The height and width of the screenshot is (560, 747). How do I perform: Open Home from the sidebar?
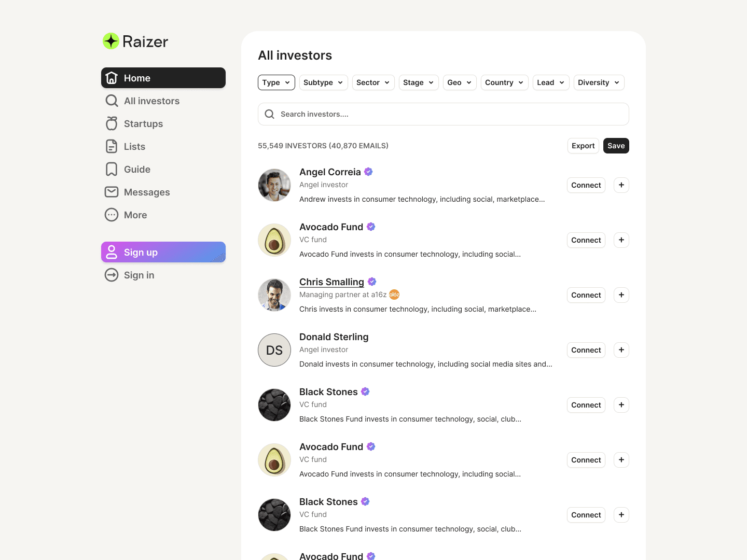[x=163, y=78]
